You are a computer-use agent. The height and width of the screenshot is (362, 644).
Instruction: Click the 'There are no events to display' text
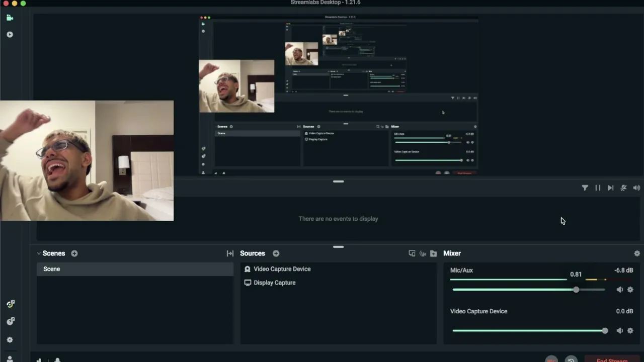[x=338, y=219]
